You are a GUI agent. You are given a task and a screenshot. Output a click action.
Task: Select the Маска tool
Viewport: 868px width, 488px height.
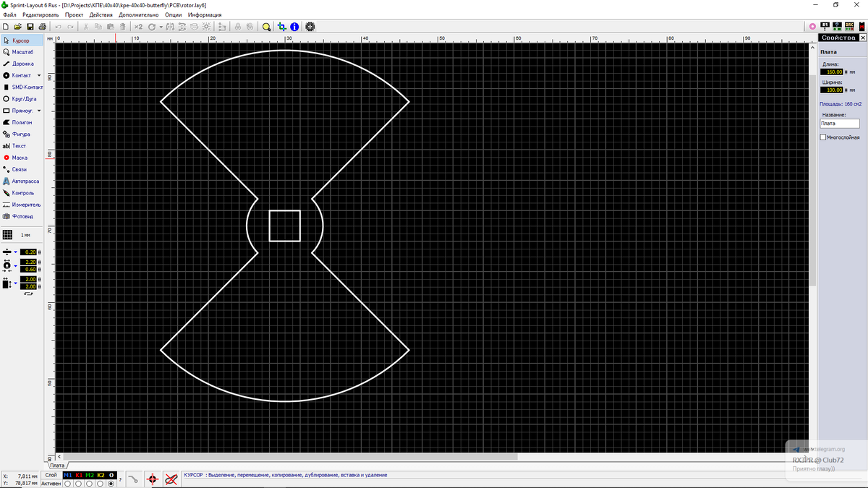(22, 158)
